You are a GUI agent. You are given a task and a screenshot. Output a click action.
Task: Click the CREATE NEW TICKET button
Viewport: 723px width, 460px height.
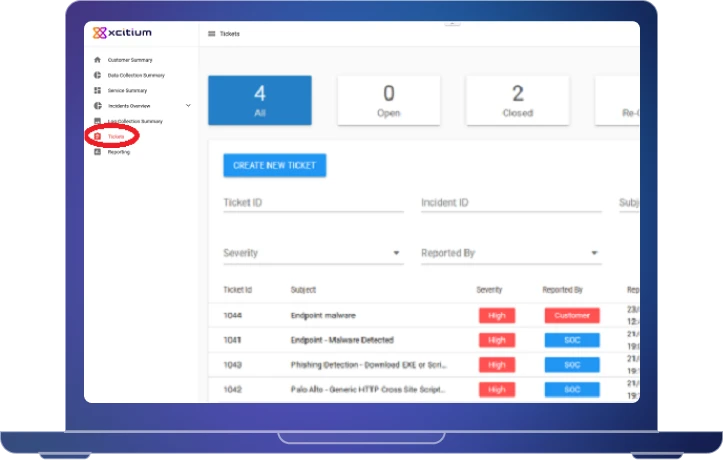275,165
